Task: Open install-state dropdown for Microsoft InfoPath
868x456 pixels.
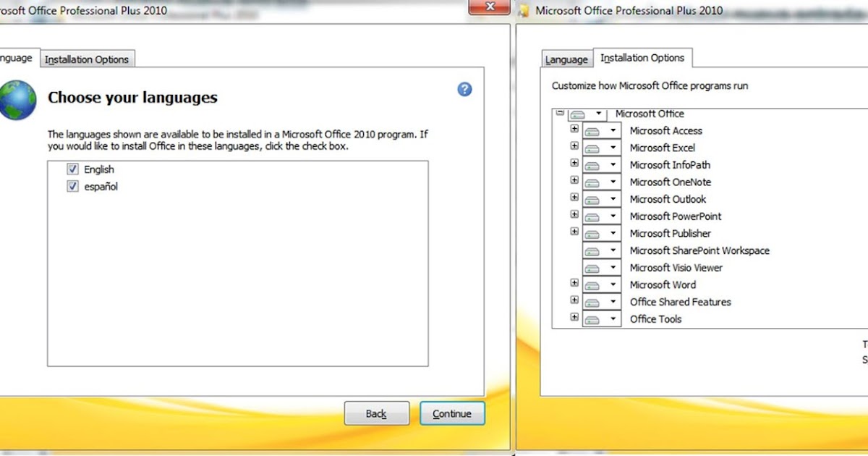Action: point(602,165)
